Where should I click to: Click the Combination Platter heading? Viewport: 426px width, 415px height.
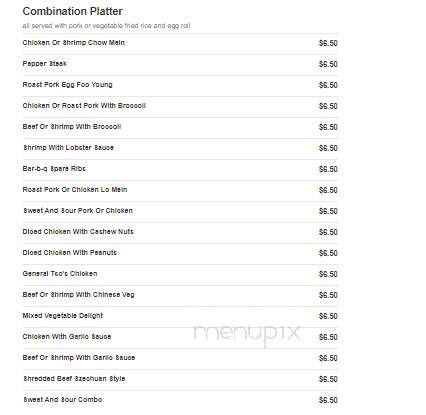coord(72,11)
